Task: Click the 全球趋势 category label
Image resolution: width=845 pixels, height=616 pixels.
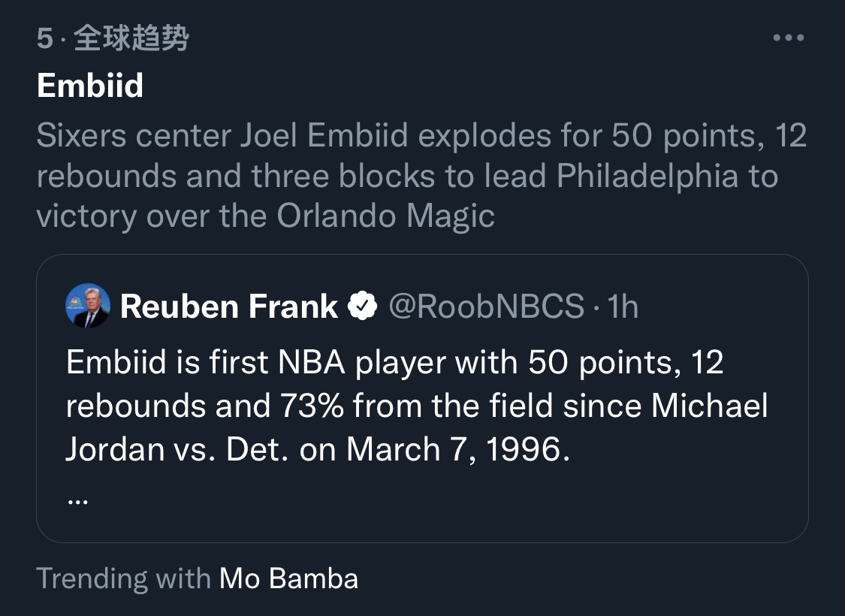Action: [131, 38]
